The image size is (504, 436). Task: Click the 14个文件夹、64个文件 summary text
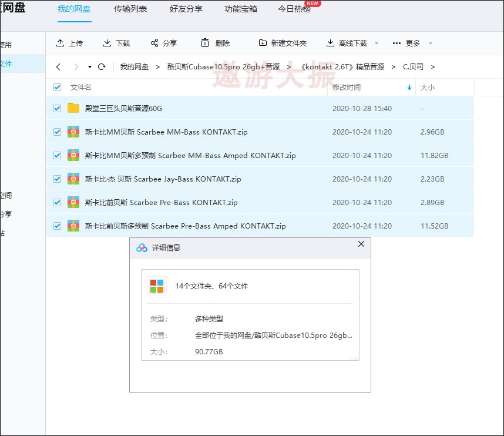pyautogui.click(x=211, y=286)
